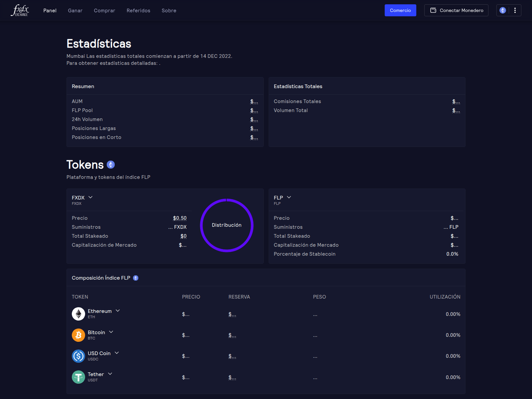Click the Bitcoin price value

coord(186,335)
